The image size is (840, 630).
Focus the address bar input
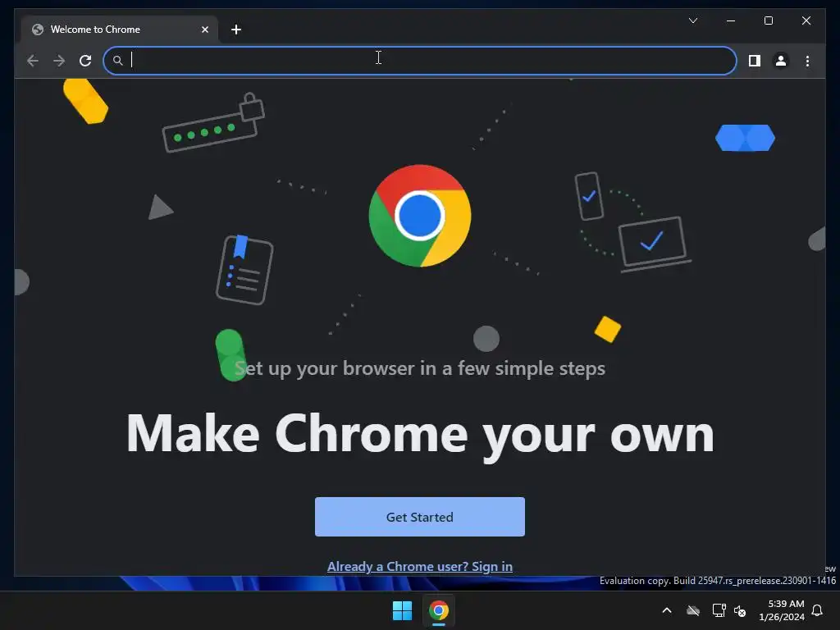click(x=420, y=61)
